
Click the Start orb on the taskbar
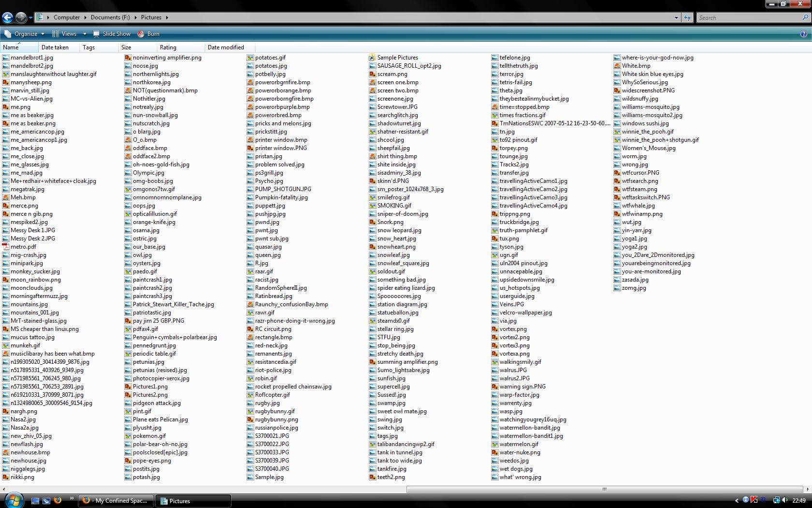[14, 500]
